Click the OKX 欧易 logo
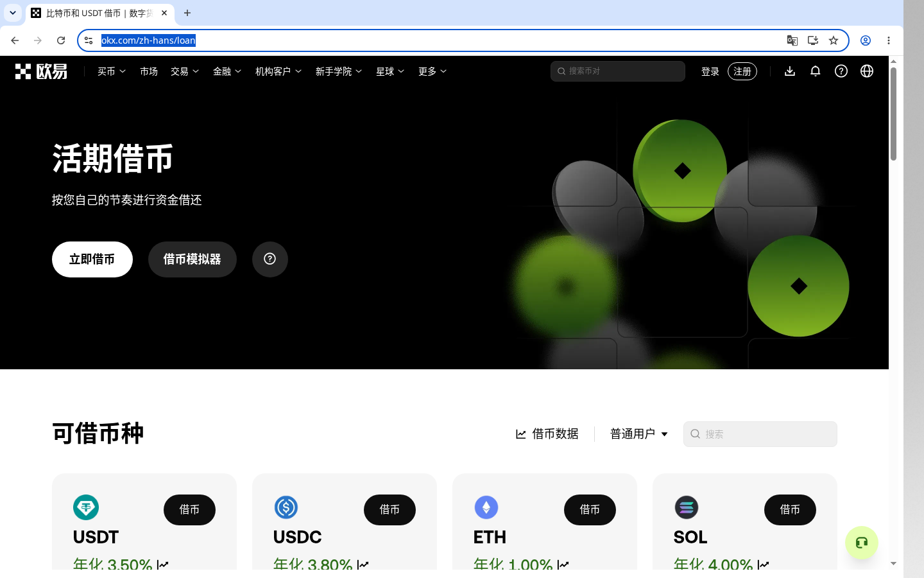This screenshot has width=924, height=578. tap(41, 71)
